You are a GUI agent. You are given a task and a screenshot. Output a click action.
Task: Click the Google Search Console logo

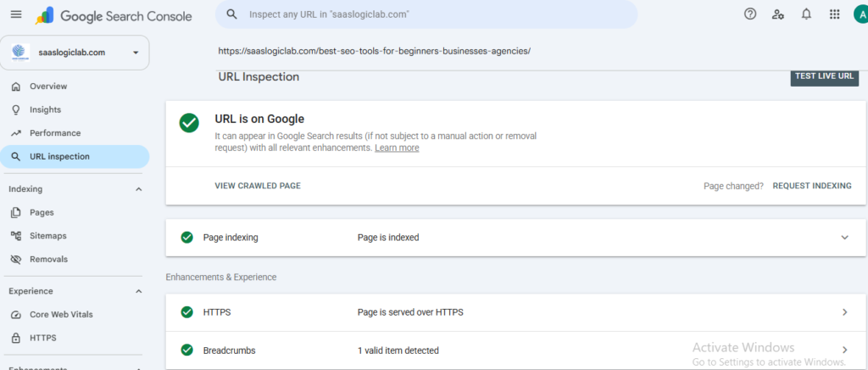pos(114,15)
